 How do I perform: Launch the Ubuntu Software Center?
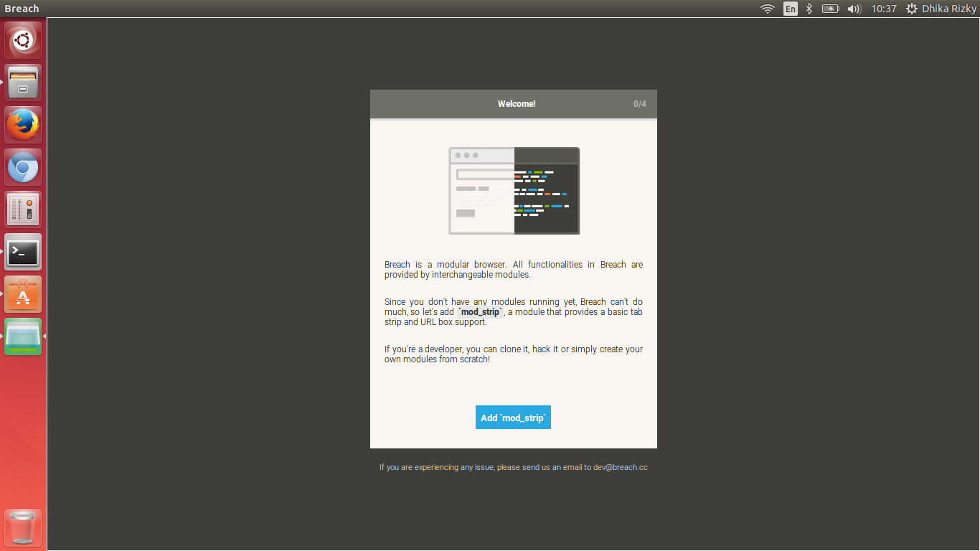pyautogui.click(x=22, y=294)
